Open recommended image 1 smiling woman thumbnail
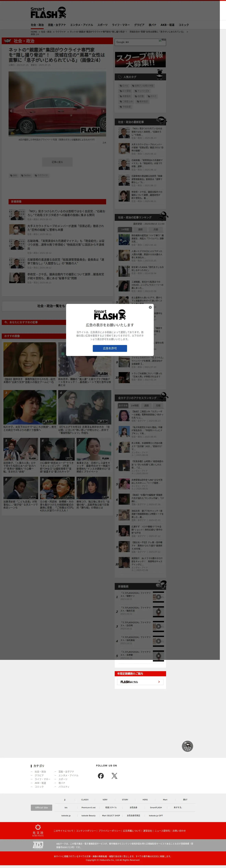226x868 pixels. point(30,360)
